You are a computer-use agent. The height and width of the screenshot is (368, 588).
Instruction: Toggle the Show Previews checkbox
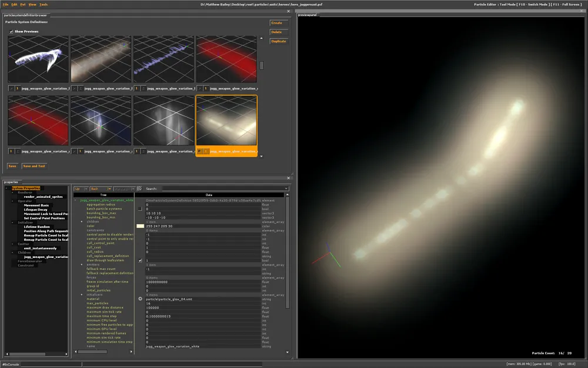coord(11,31)
